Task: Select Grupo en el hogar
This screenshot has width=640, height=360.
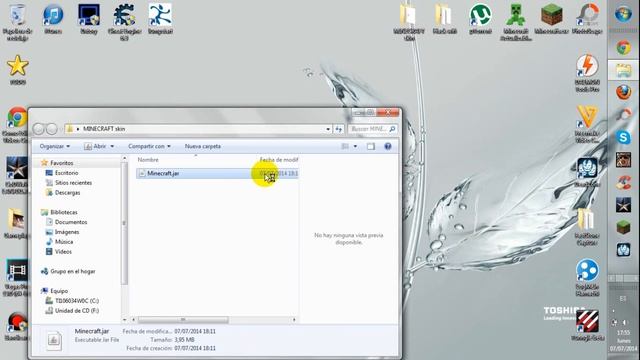Action: coord(72,271)
